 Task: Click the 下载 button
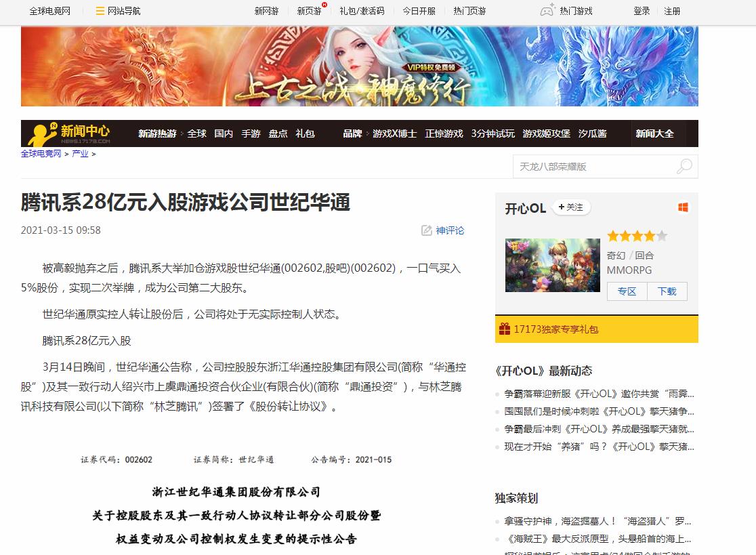click(x=667, y=291)
